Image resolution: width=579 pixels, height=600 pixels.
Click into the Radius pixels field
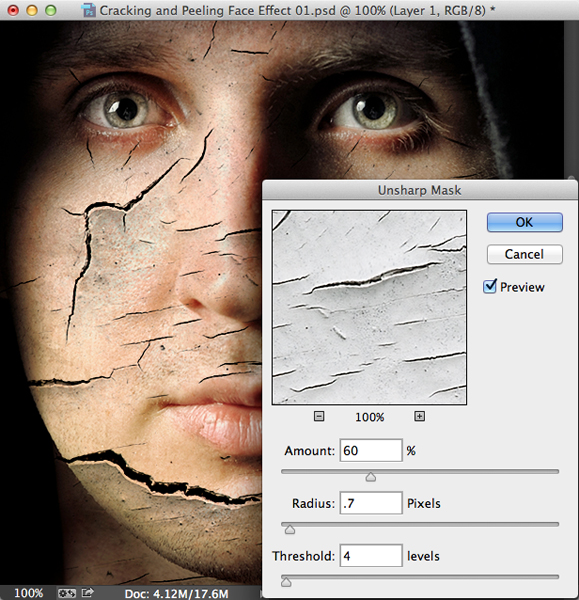(x=371, y=503)
